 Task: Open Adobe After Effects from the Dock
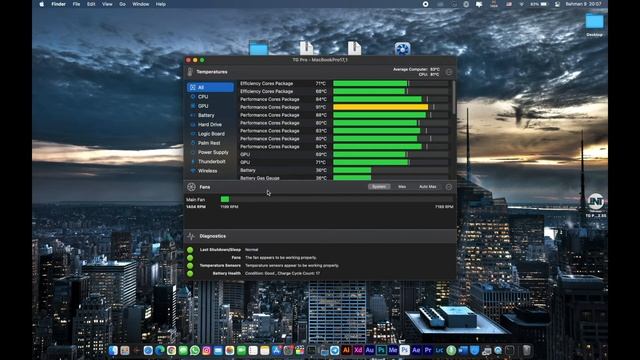click(x=416, y=350)
